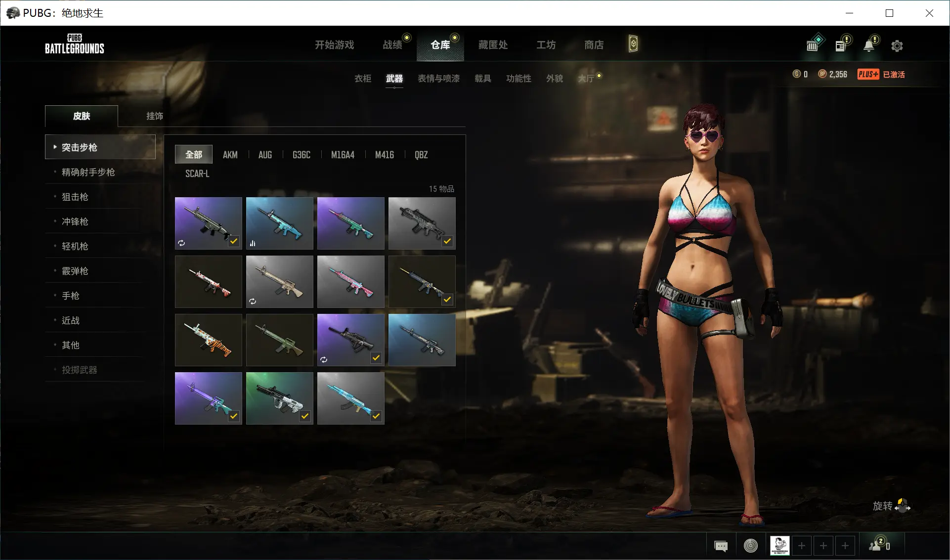Viewport: 950px width, 560px height.
Task: Open the radar/target icon in bottom bar
Action: point(751,546)
